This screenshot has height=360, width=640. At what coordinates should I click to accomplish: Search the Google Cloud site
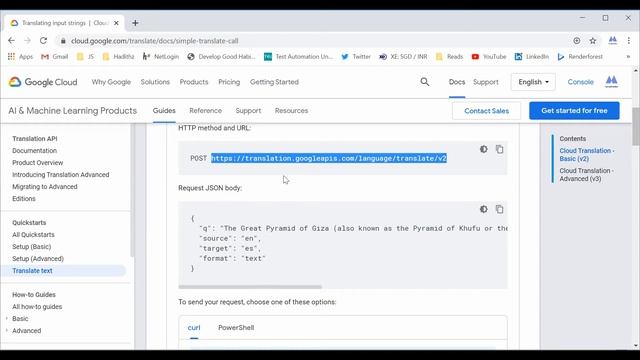point(424,82)
